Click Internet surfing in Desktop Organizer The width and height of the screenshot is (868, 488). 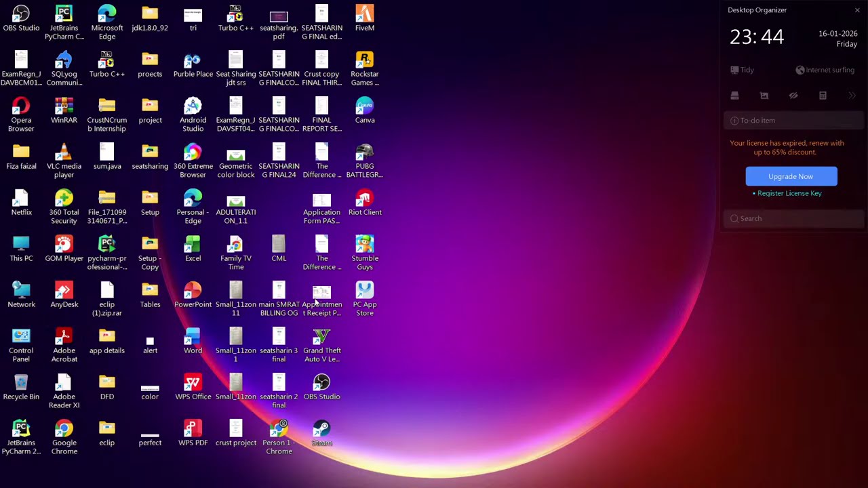click(x=825, y=70)
